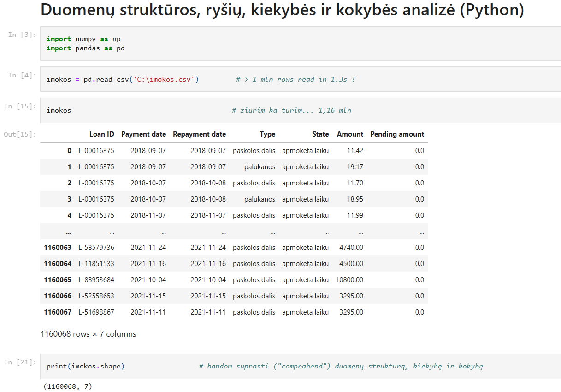This screenshot has height=392, width=561.
Task: Click the In [3] prompt label
Action: (22, 35)
